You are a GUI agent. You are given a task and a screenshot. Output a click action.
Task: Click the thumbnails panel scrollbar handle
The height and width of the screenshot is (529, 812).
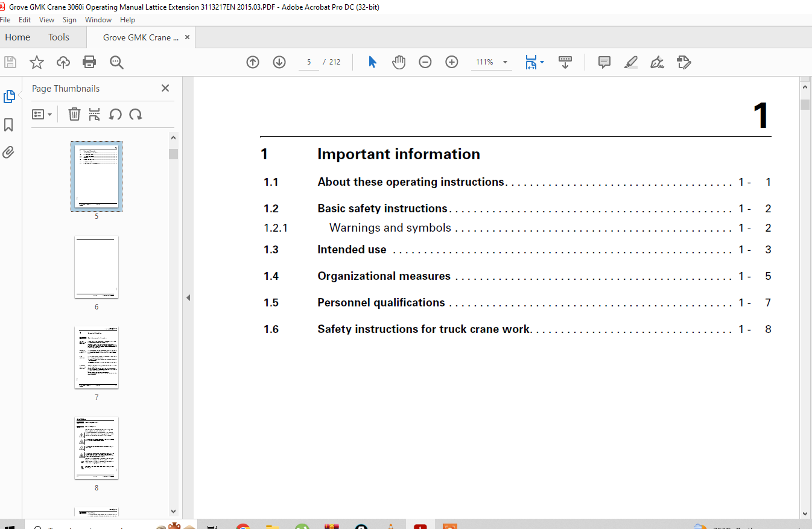[x=173, y=153]
